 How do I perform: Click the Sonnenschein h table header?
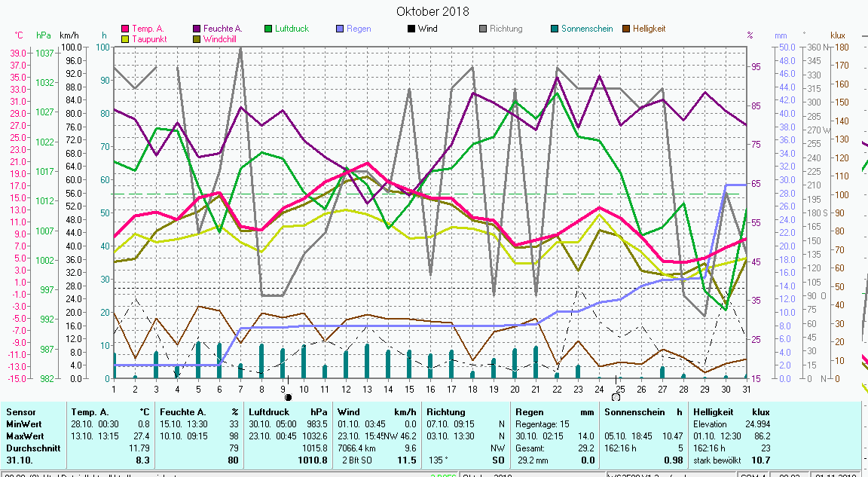pyautogui.click(x=633, y=412)
